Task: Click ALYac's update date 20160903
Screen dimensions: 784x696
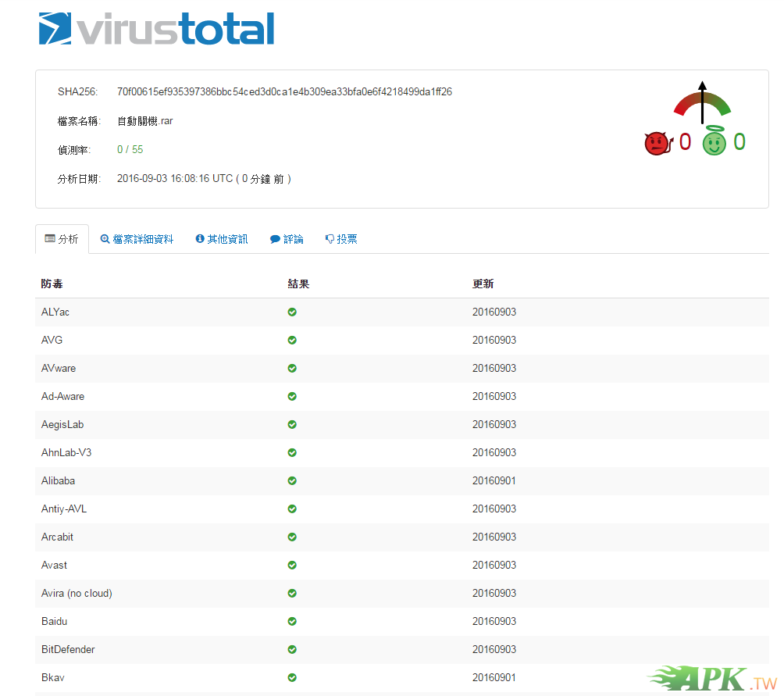Action: coord(494,312)
